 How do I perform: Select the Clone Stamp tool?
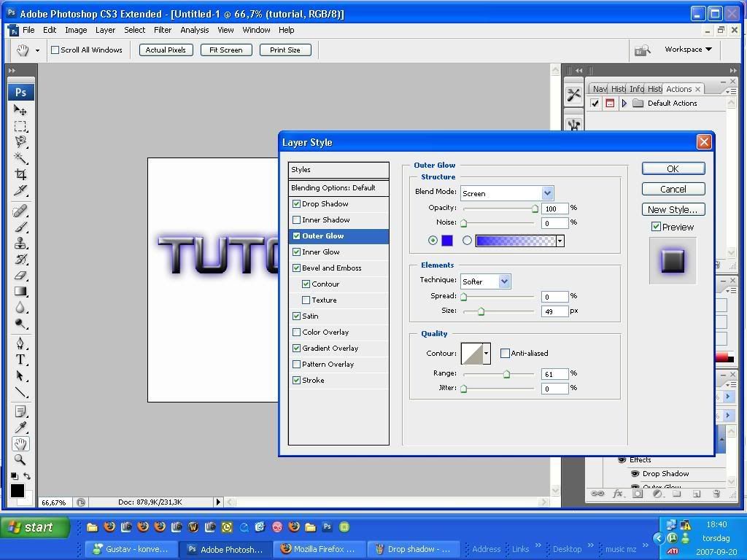(x=20, y=244)
